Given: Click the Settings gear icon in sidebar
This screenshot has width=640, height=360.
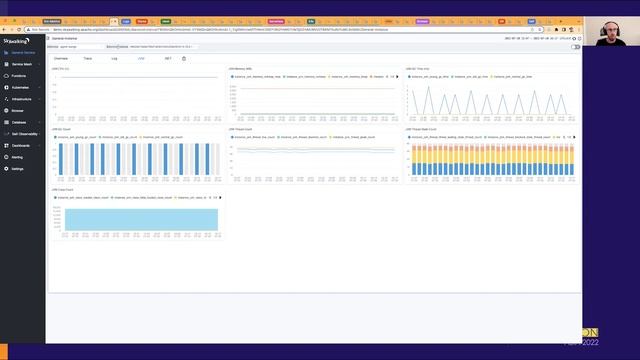Looking at the screenshot, I should [6, 169].
